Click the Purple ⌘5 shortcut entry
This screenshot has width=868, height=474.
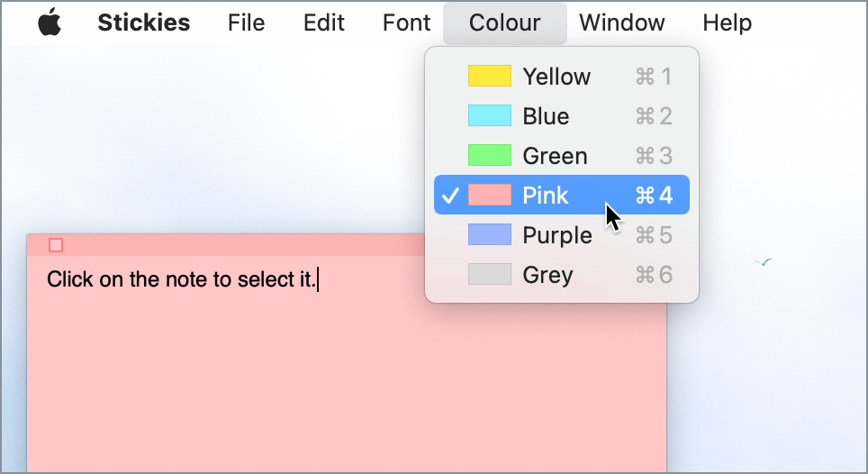(x=654, y=235)
